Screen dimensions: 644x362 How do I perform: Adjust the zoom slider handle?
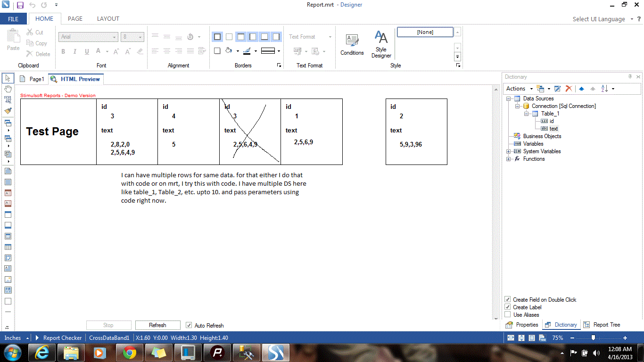pos(593,337)
